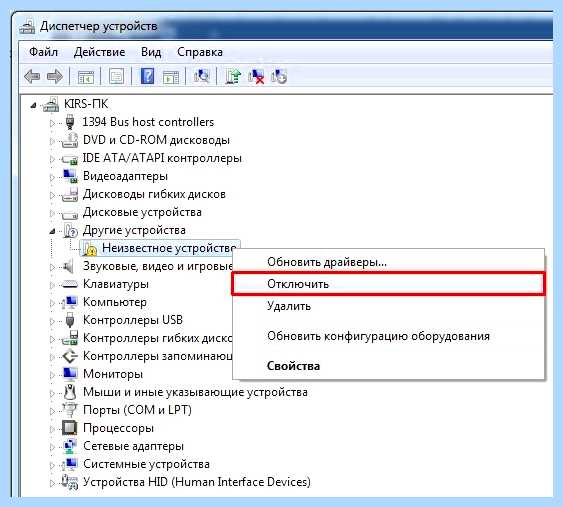The image size is (563, 507).
Task: Click the Процессоры chip icon
Action: click(70, 428)
